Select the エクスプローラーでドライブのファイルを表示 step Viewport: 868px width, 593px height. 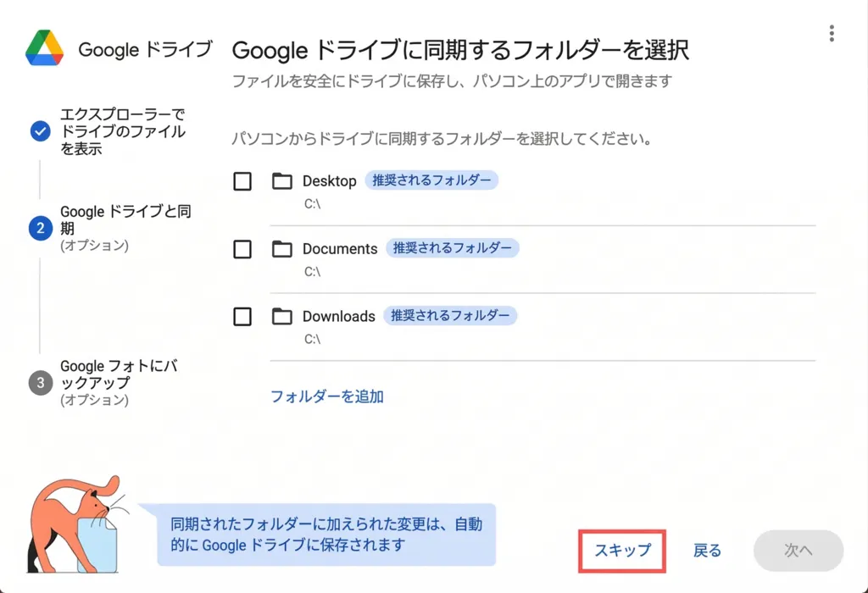pyautogui.click(x=122, y=131)
